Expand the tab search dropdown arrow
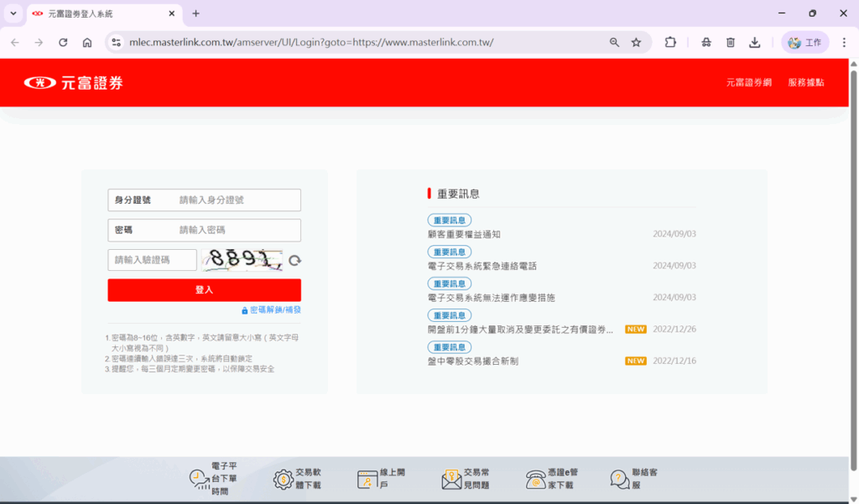This screenshot has width=859, height=504. (13, 13)
